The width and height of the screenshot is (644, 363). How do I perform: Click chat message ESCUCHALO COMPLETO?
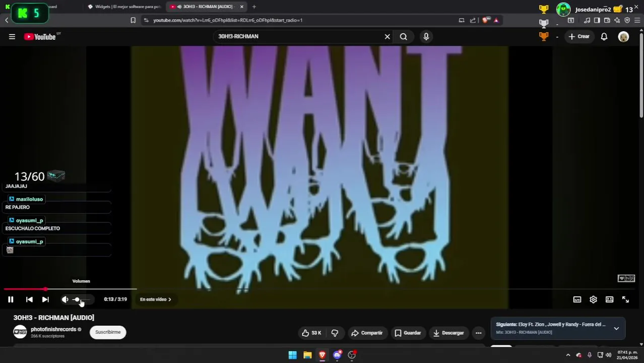(33, 228)
